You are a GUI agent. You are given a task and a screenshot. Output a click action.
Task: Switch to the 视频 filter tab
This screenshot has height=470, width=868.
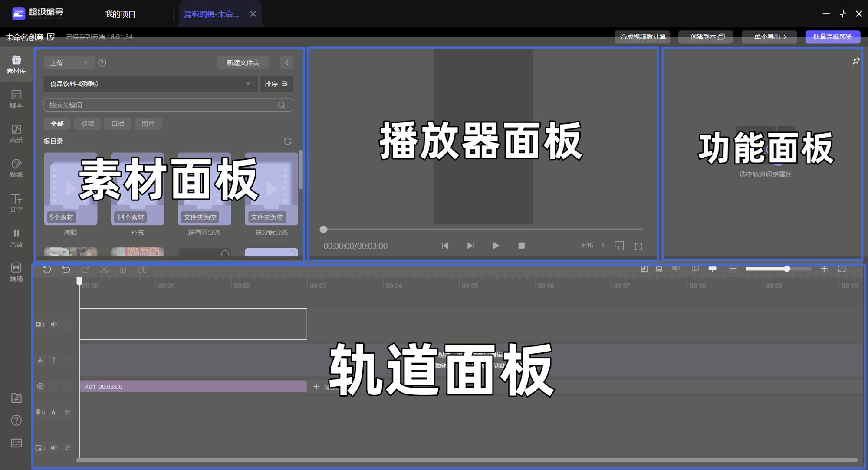point(87,124)
